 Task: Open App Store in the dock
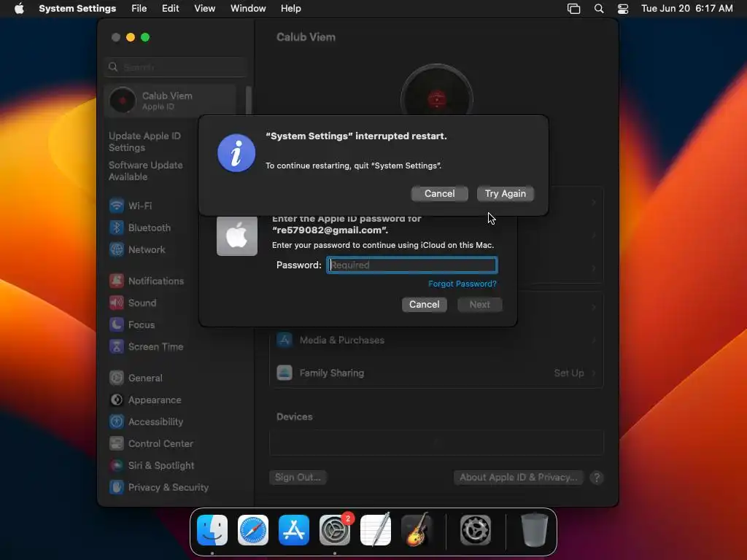pos(294,530)
